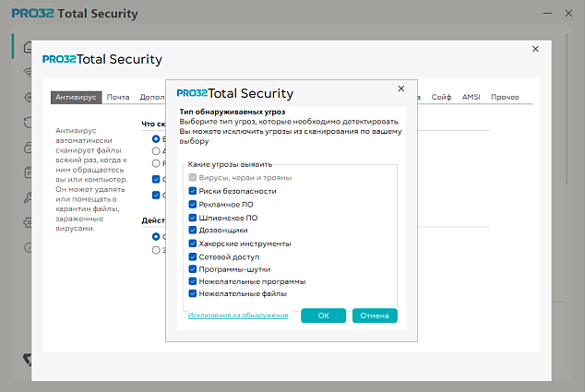Select the Сейф tab in settings window
Image resolution: width=585 pixels, height=392 pixels.
tap(441, 98)
